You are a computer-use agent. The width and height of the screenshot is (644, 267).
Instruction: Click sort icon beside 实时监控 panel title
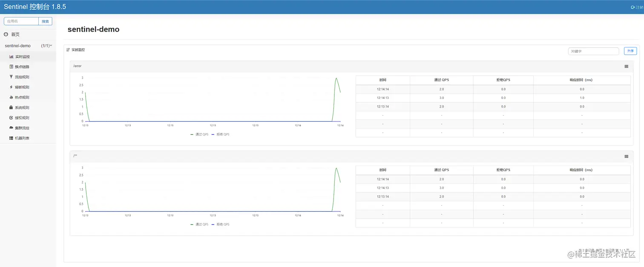coord(68,50)
